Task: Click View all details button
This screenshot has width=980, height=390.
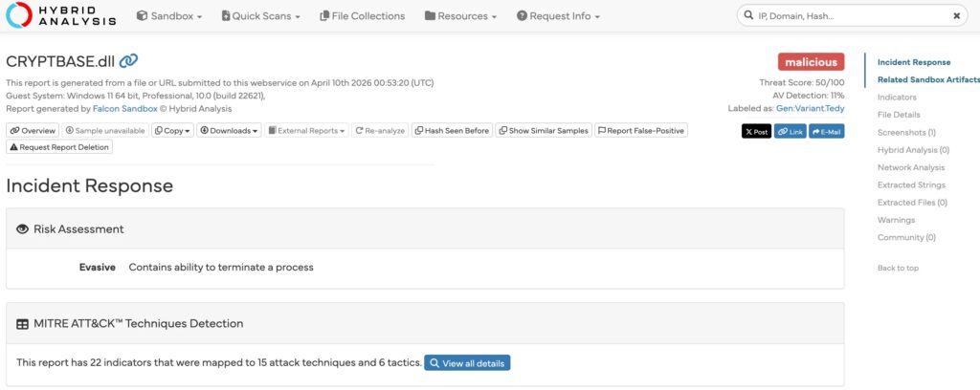Action: [467, 363]
